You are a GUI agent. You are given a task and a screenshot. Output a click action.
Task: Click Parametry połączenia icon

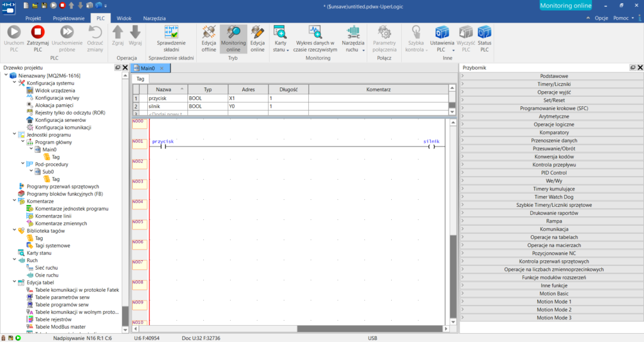point(384,32)
